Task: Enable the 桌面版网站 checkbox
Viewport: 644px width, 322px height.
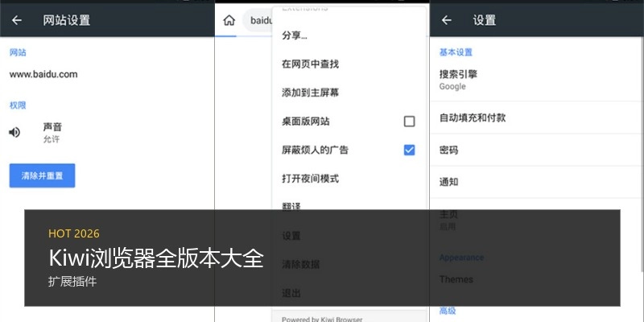Action: coord(409,122)
